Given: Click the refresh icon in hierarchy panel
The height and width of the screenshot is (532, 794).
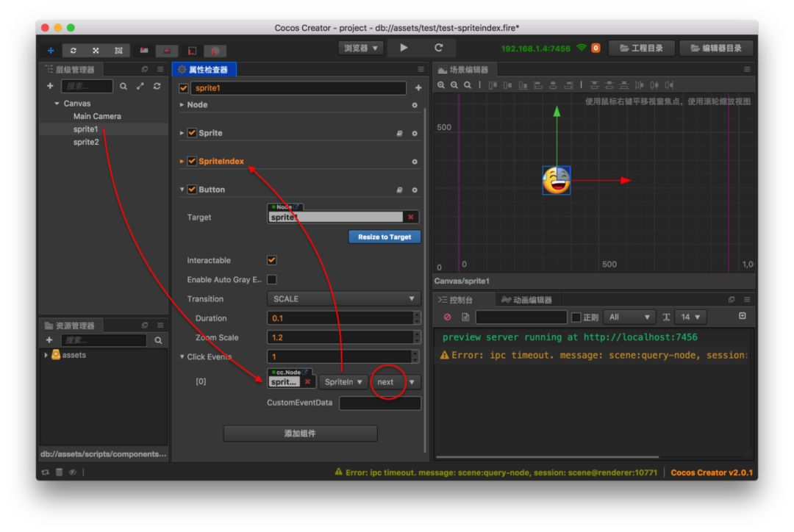Looking at the screenshot, I should coord(157,87).
